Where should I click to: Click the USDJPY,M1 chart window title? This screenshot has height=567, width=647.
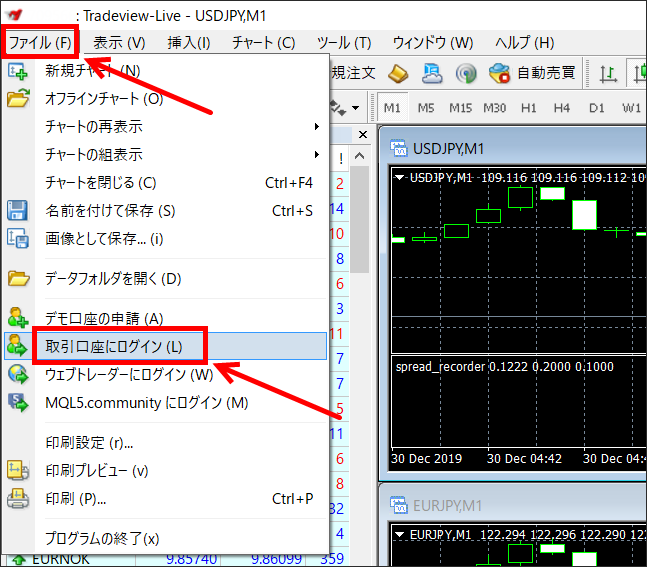(x=448, y=148)
